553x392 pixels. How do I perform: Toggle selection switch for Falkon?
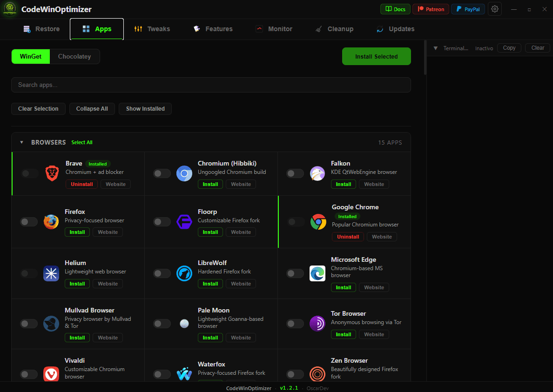click(295, 173)
